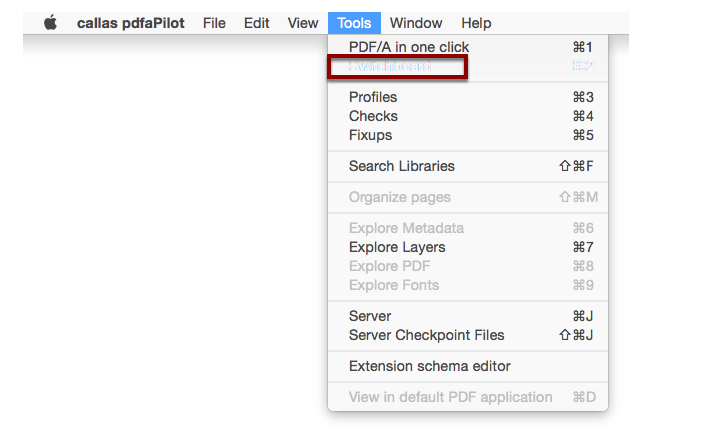728x433 pixels.
Task: Open the File menu
Action: point(214,23)
